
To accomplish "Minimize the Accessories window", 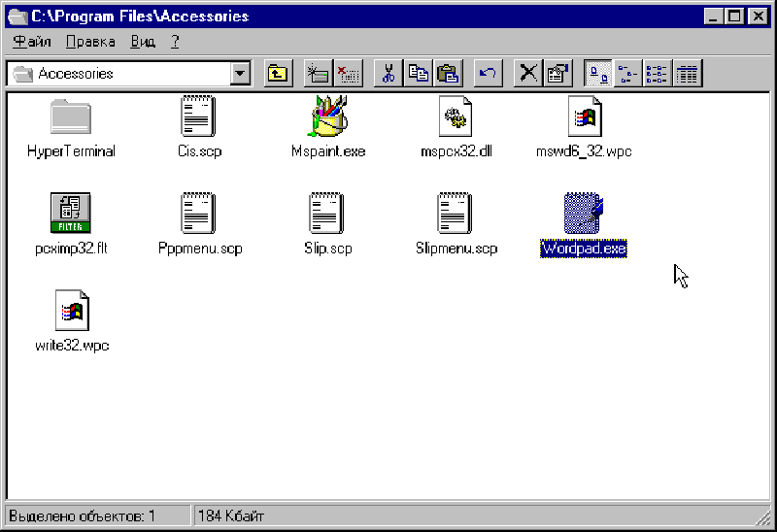I will pos(713,17).
